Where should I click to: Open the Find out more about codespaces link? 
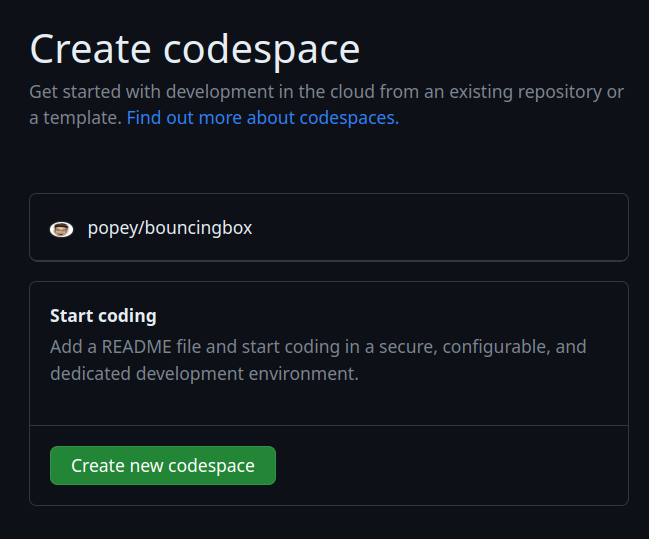(263, 118)
